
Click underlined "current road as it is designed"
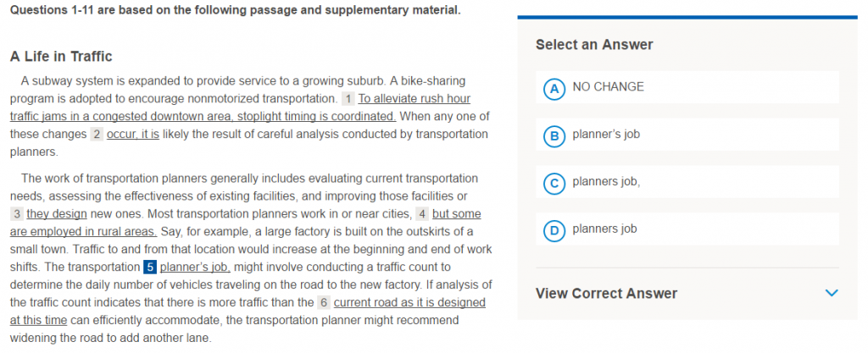(x=409, y=302)
